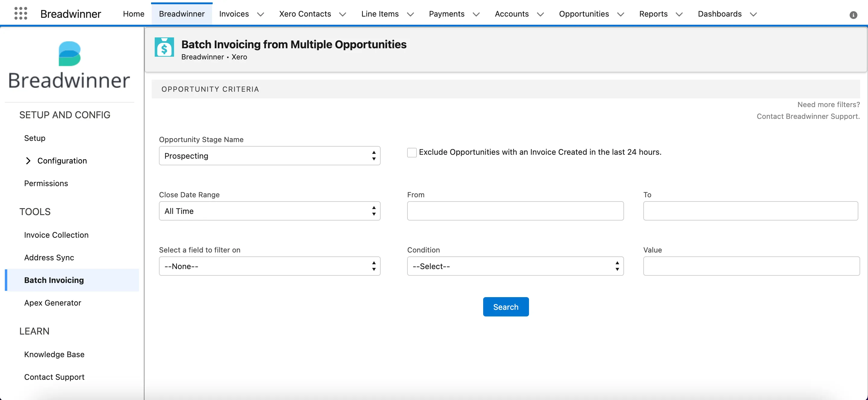Expand the Line Items tab chevron
Screen dimensions: 868x400
point(410,14)
